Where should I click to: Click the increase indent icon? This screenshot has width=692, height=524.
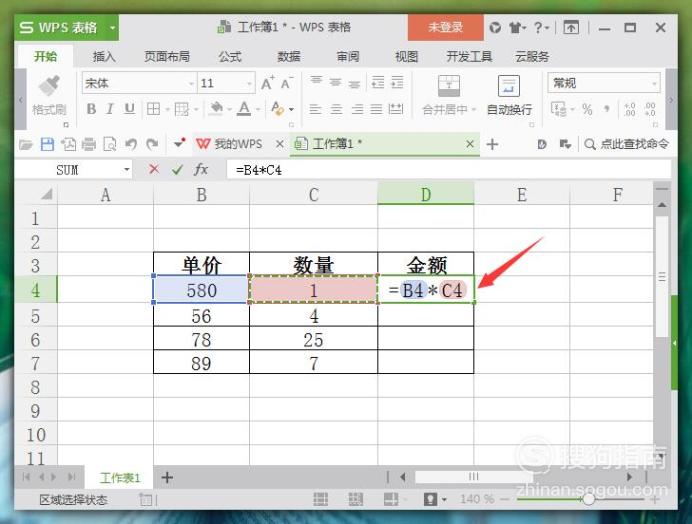click(x=397, y=82)
